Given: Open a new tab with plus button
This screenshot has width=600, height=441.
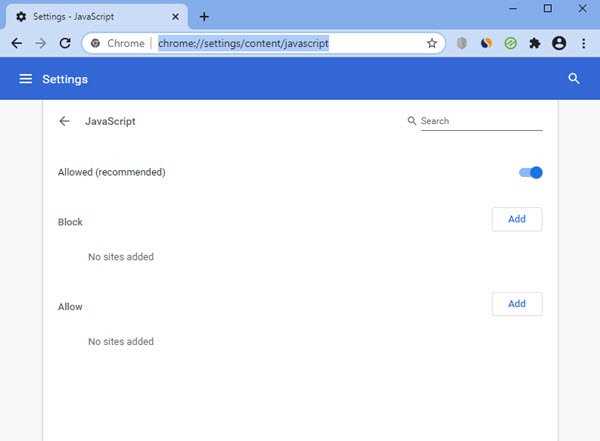Looking at the screenshot, I should pyautogui.click(x=204, y=17).
